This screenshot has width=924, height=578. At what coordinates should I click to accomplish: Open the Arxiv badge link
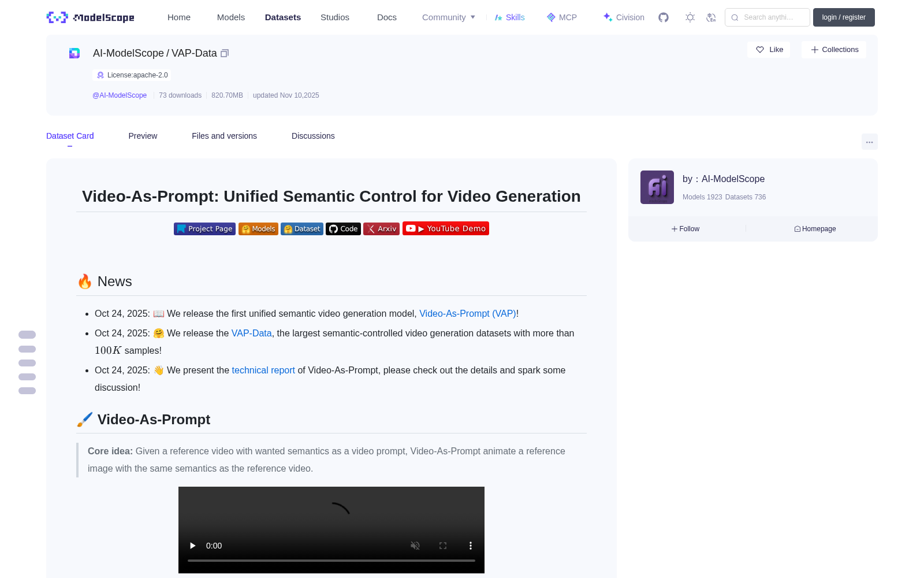click(381, 229)
